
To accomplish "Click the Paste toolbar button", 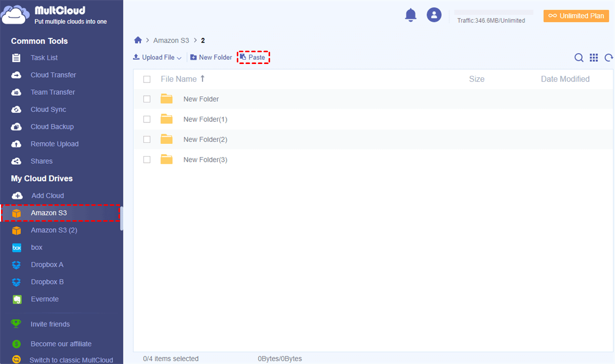I will click(253, 57).
